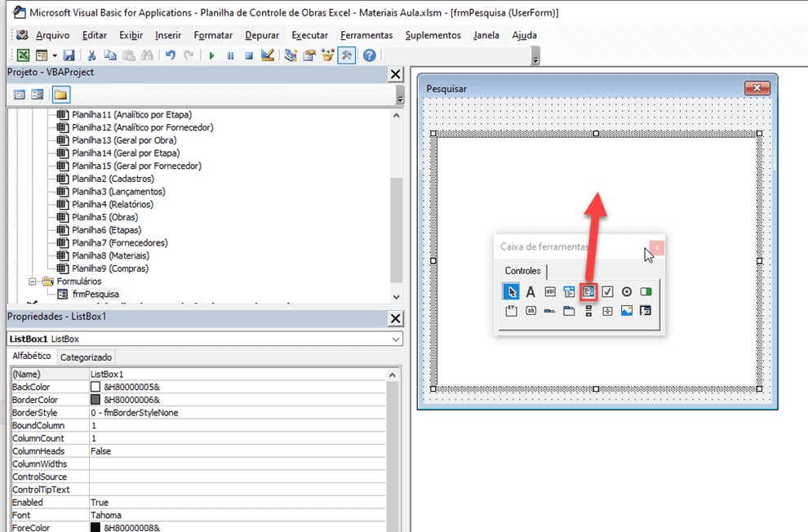Viewport: 808px width, 532px height.
Task: Save the workbook using the disk icon
Action: coord(69,55)
